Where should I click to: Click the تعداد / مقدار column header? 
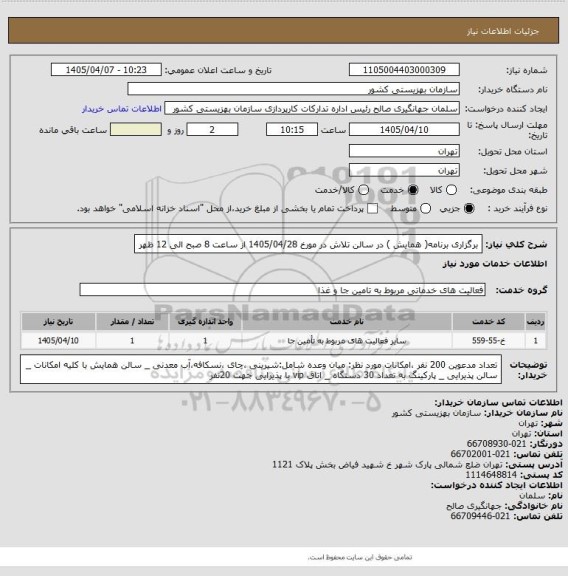132,322
